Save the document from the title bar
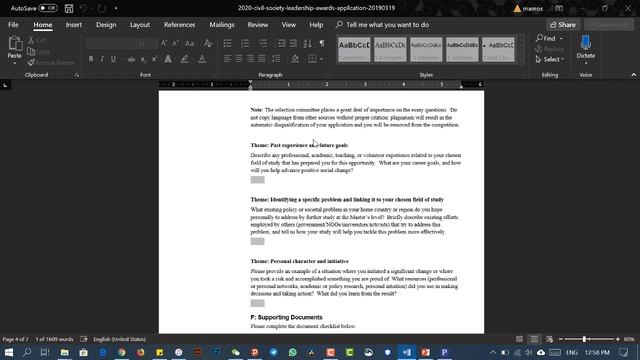This screenshot has height=360, width=640. [x=69, y=8]
